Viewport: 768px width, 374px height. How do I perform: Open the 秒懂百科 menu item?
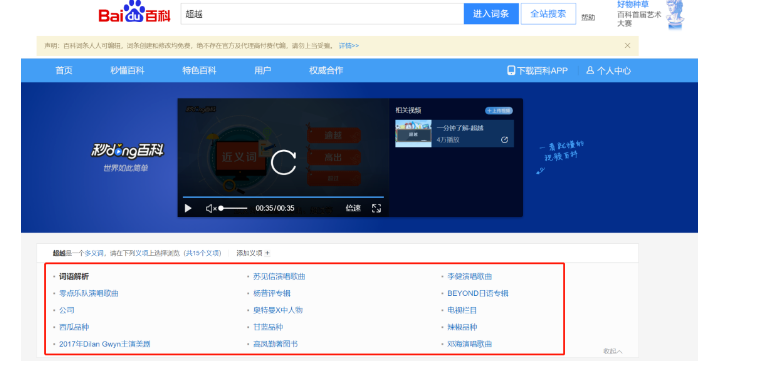click(127, 70)
